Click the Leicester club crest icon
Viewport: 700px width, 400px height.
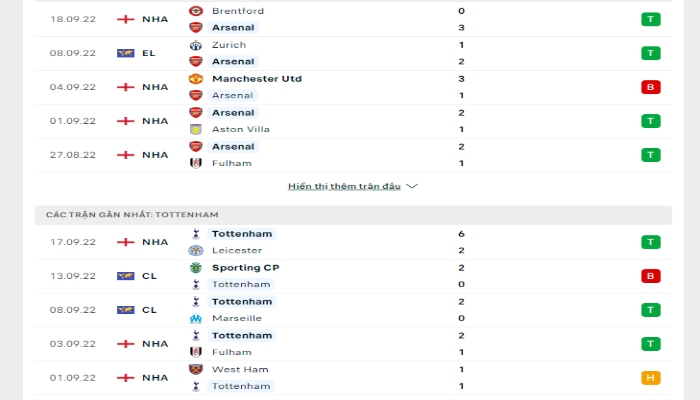(196, 250)
